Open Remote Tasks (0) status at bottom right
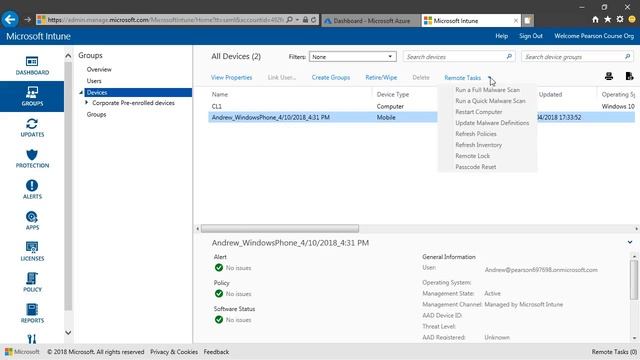Screen dimensions: 640x360 click(x=614, y=352)
